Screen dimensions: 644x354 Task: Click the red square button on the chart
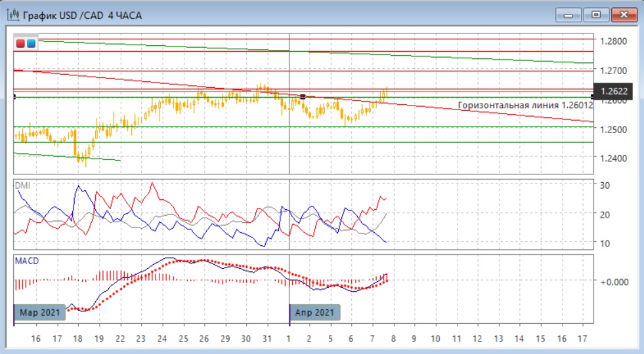pos(20,43)
